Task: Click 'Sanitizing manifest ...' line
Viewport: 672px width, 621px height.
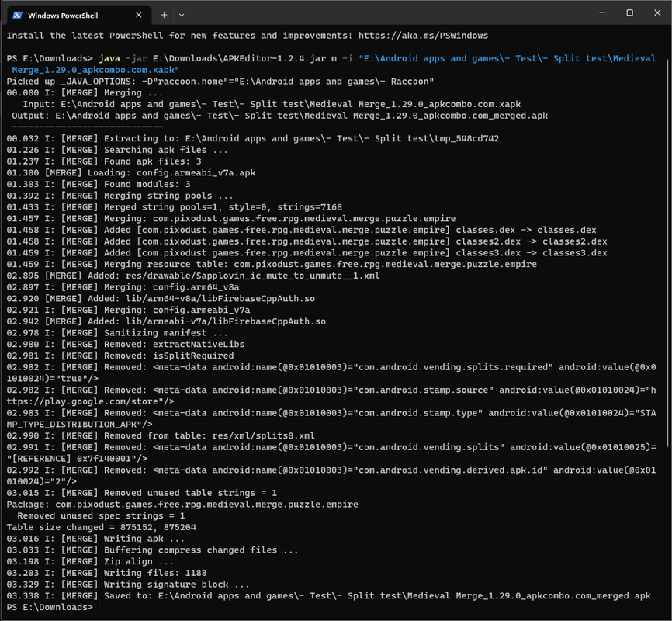Action: (117, 333)
